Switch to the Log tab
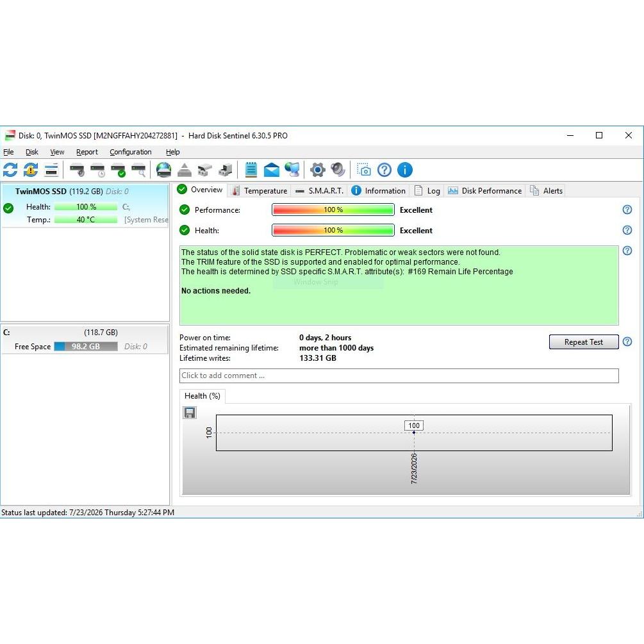 427,190
